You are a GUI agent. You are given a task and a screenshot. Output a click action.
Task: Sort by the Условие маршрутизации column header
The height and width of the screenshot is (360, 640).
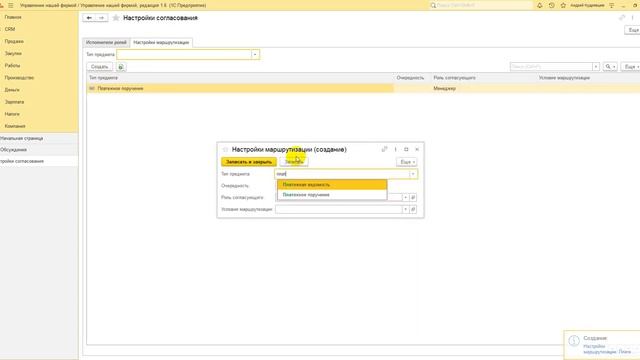[564, 78]
